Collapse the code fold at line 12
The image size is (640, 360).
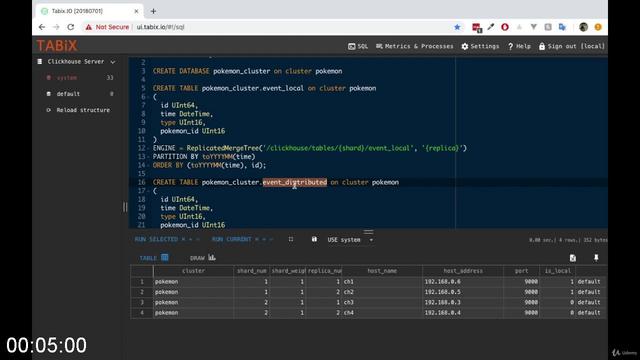click(x=147, y=148)
